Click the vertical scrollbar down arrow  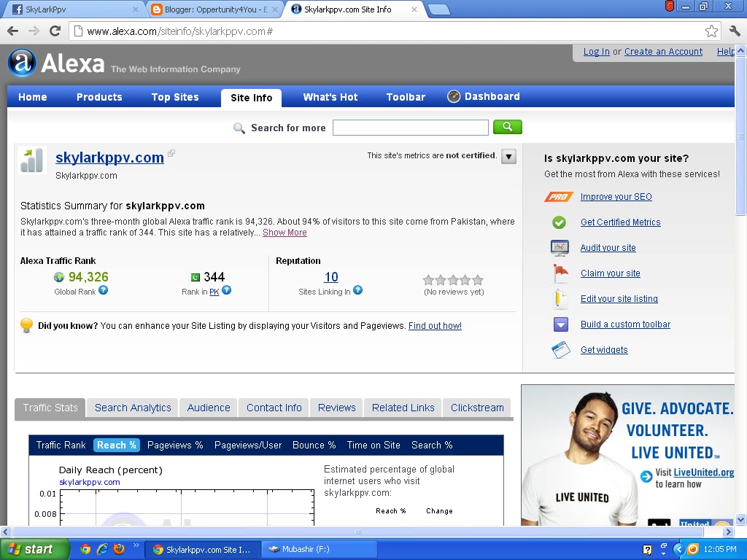pyautogui.click(x=741, y=520)
